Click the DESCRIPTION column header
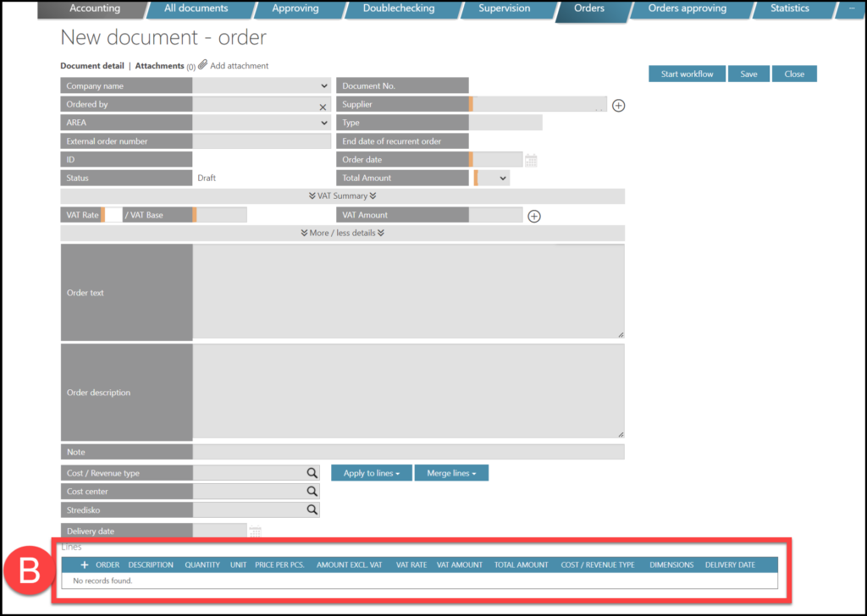 [x=151, y=564]
